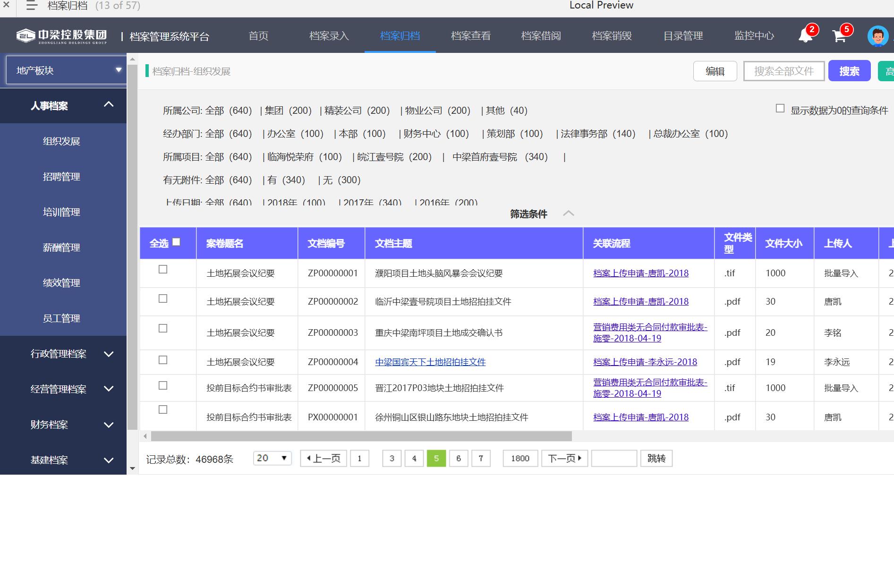The height and width of the screenshot is (588, 894).
Task: Filter by 集团 (200) company
Action: tap(288, 111)
